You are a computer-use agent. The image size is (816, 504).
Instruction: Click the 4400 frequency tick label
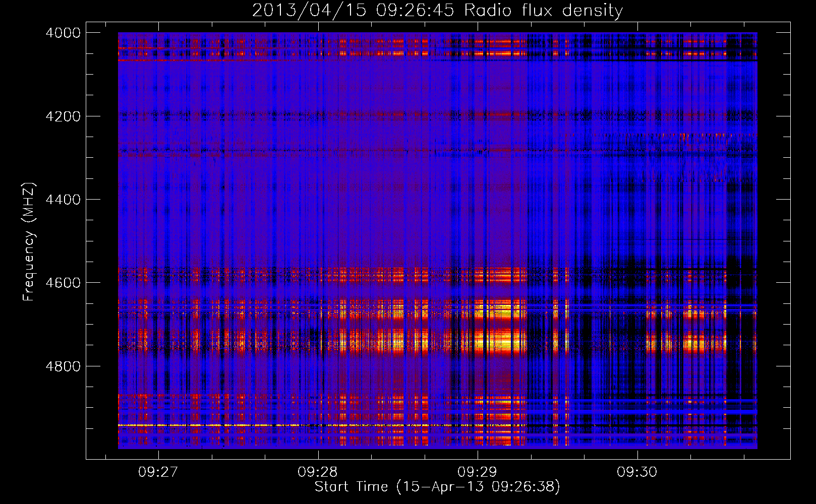[63, 200]
